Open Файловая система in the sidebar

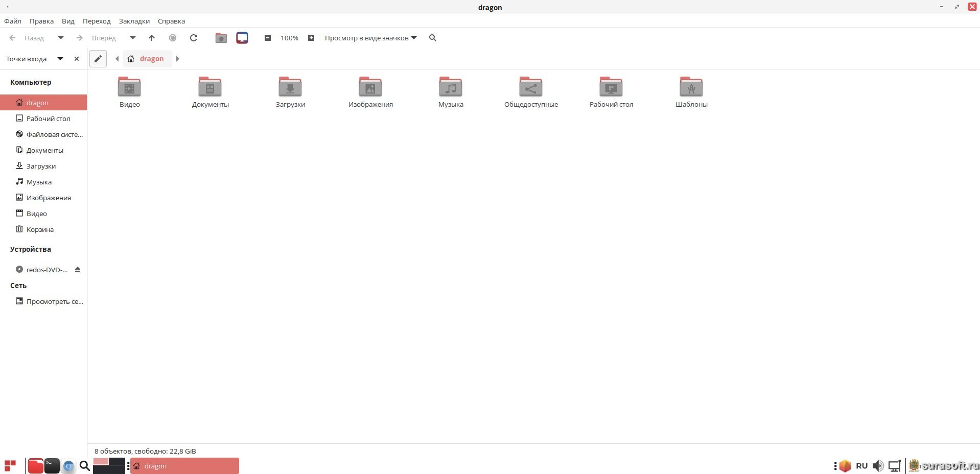click(x=43, y=134)
